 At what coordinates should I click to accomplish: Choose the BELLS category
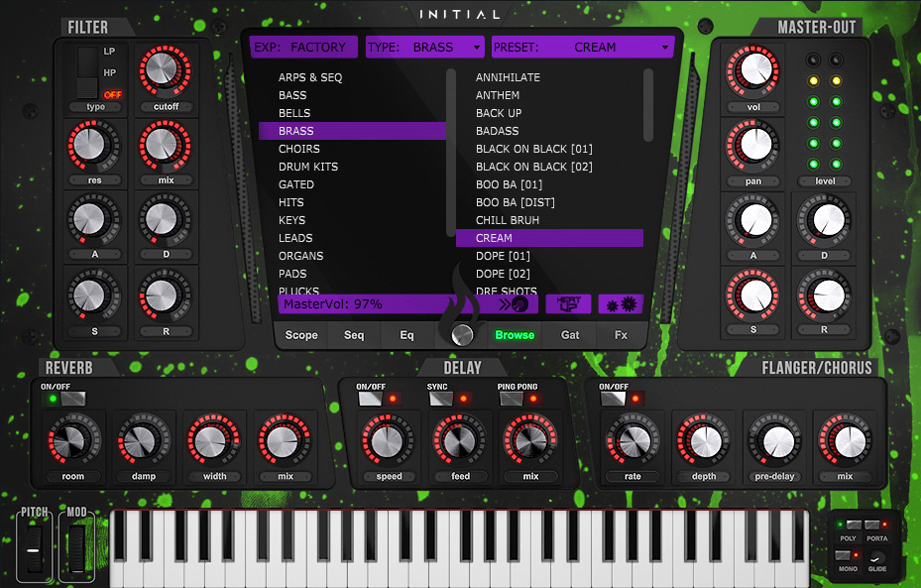coord(294,113)
